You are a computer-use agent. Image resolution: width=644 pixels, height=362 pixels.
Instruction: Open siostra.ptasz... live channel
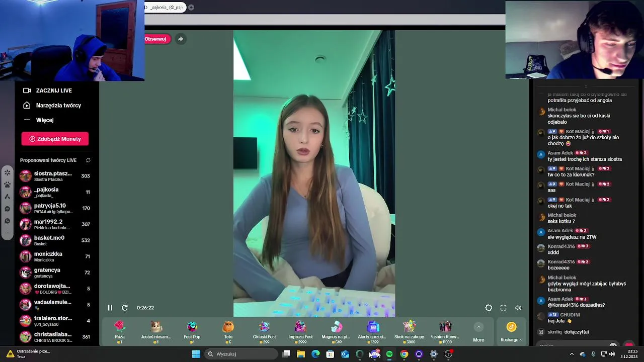pyautogui.click(x=55, y=176)
